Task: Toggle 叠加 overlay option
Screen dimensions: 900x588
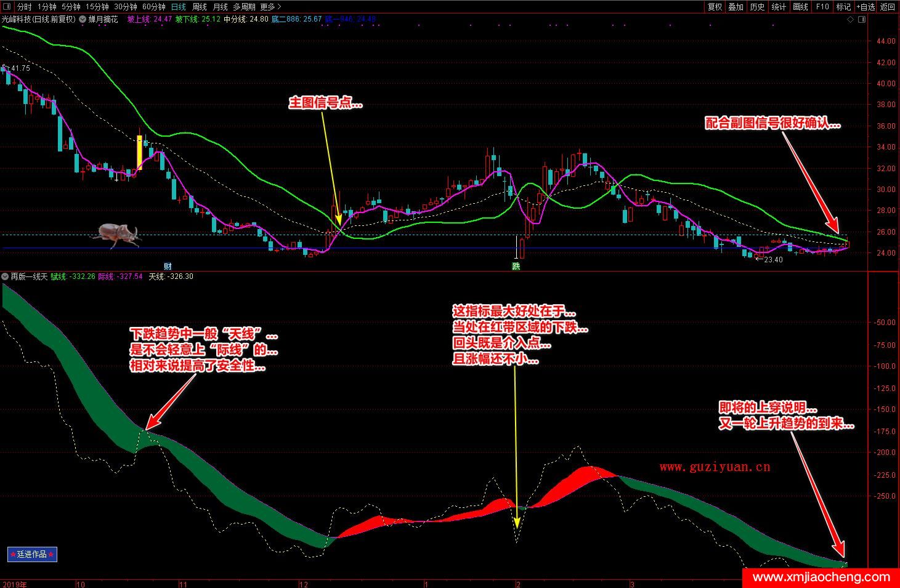Action: click(x=736, y=7)
